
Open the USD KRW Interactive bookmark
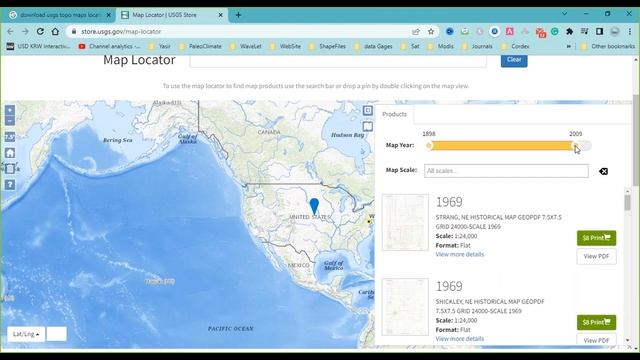pyautogui.click(x=38, y=47)
